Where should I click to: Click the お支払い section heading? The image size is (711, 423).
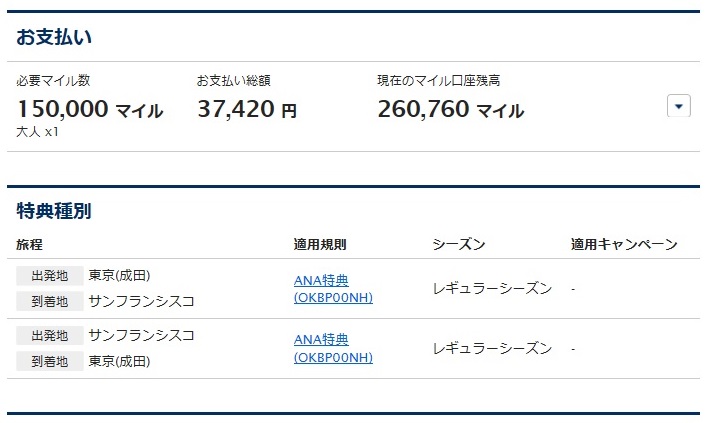[55, 37]
